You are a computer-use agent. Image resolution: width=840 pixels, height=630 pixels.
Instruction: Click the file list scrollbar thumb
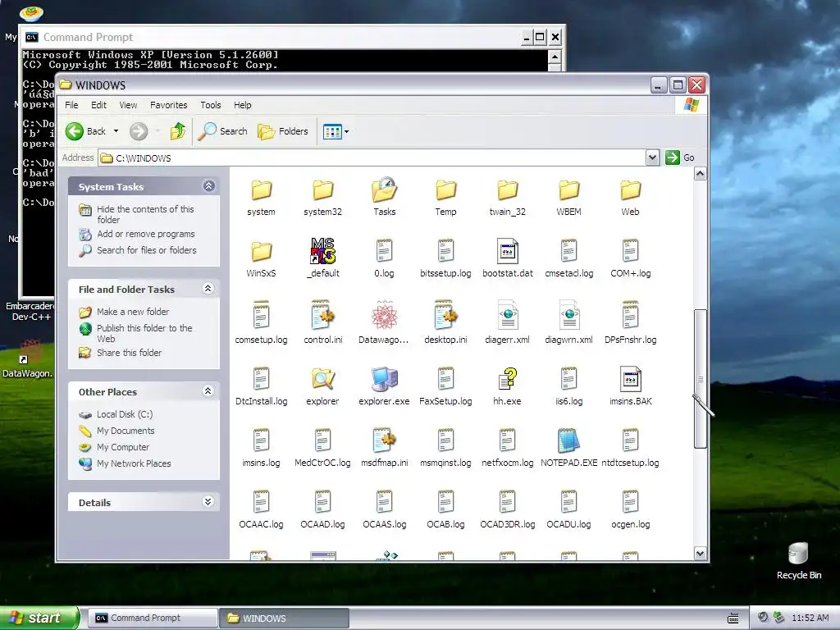[x=701, y=379]
